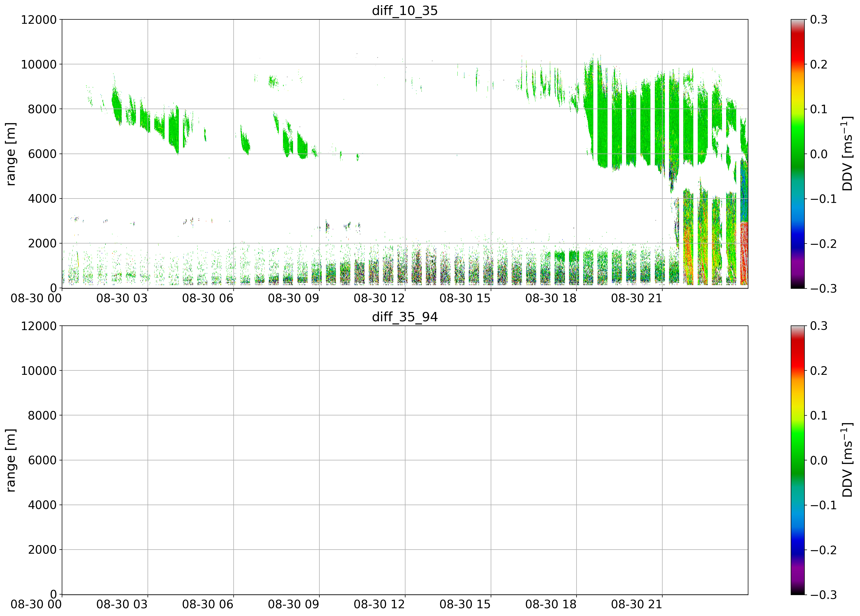Click the '08-30 03' time tick under diff_10_35
The height and width of the screenshot is (616, 860).
122,298
